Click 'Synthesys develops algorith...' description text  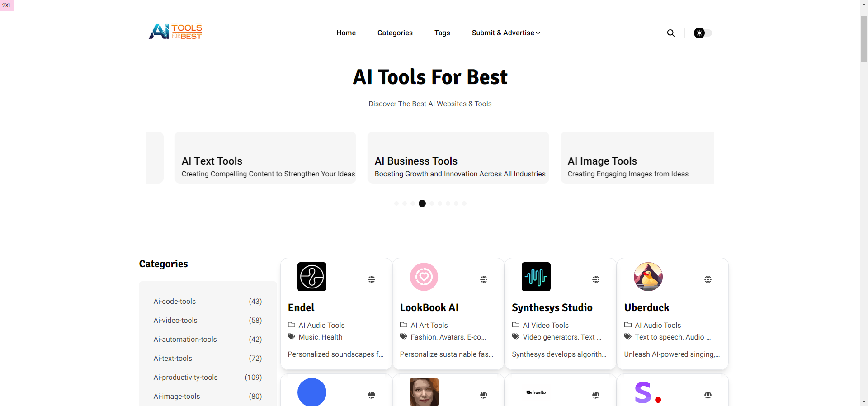tap(559, 354)
